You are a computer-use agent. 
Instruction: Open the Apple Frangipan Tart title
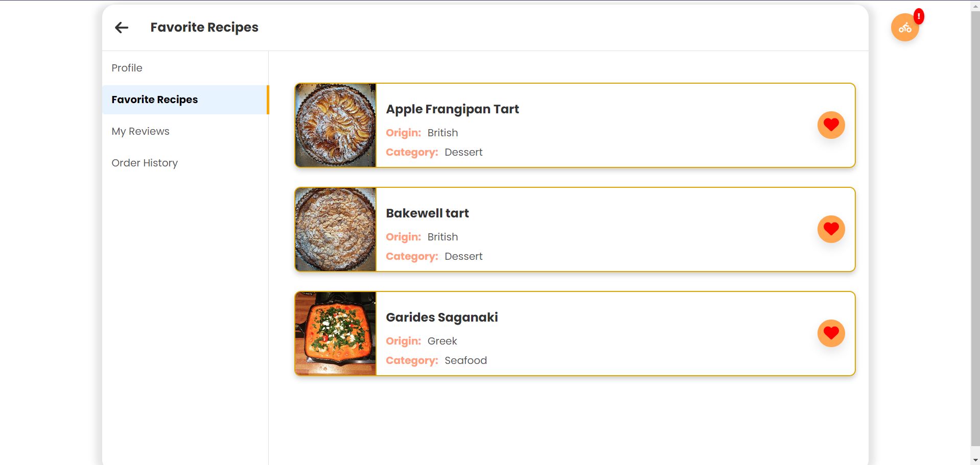tap(452, 109)
